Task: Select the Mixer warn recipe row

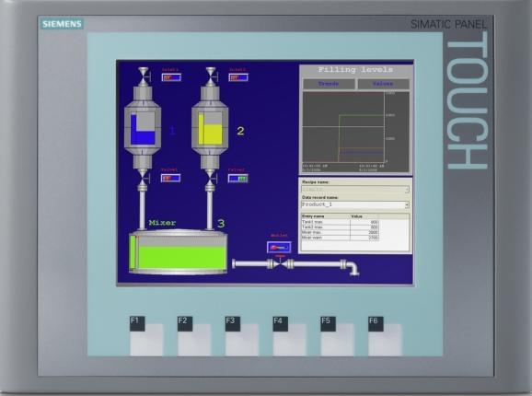Action: 340,238
